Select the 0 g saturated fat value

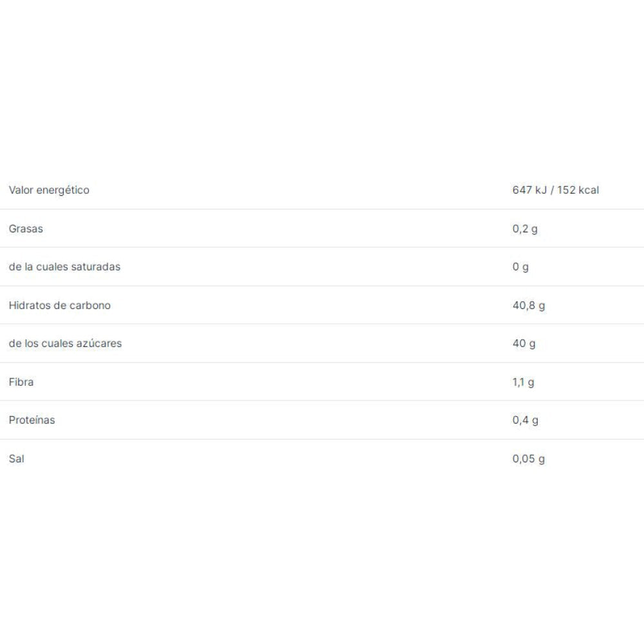coord(520,267)
